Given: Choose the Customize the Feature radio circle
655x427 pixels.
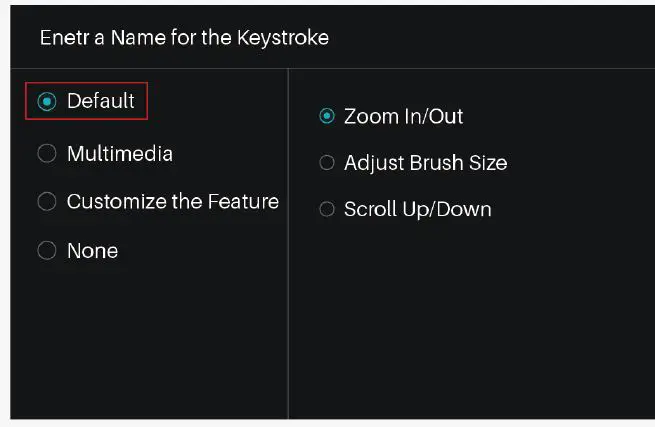Looking at the screenshot, I should pos(46,202).
